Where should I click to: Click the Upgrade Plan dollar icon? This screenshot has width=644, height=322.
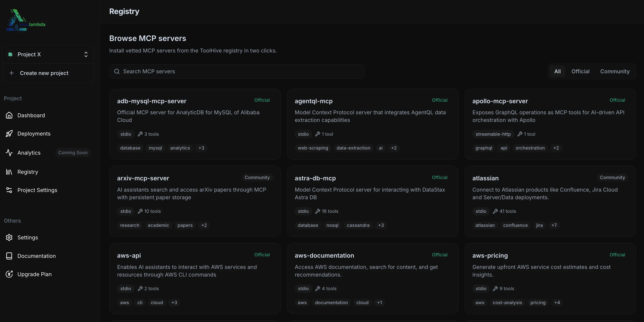tap(9, 274)
